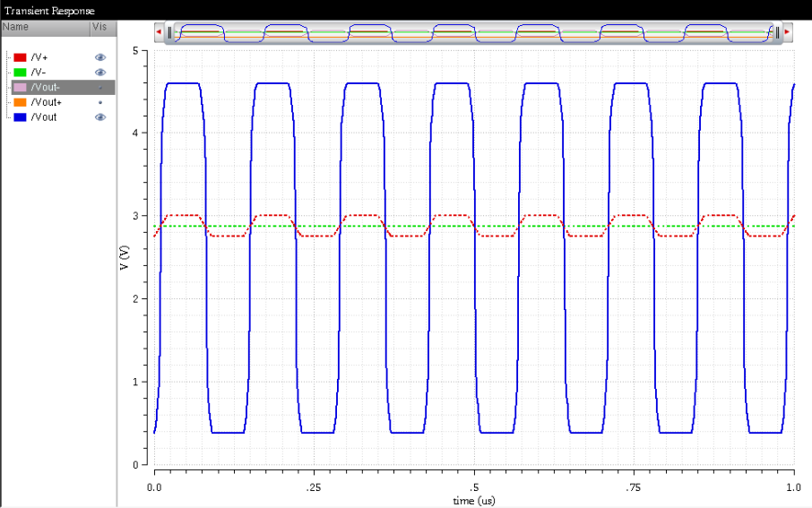Click the Name column header
Screen dimensions: 812x508
tap(46, 28)
